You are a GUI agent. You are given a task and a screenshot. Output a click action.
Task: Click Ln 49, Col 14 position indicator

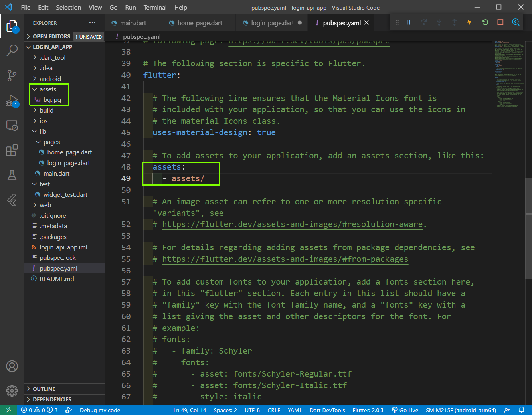(x=190, y=410)
